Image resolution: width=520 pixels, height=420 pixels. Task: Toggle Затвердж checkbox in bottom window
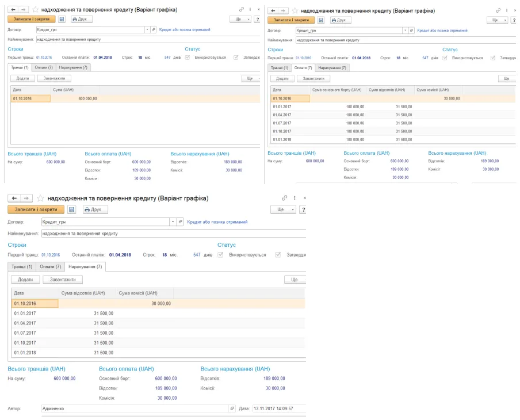click(x=278, y=255)
